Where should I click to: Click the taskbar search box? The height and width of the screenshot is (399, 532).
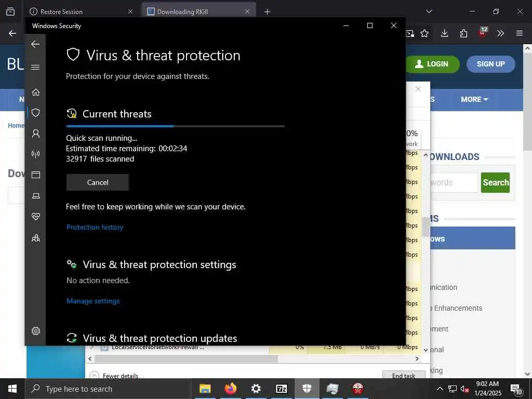coord(108,389)
